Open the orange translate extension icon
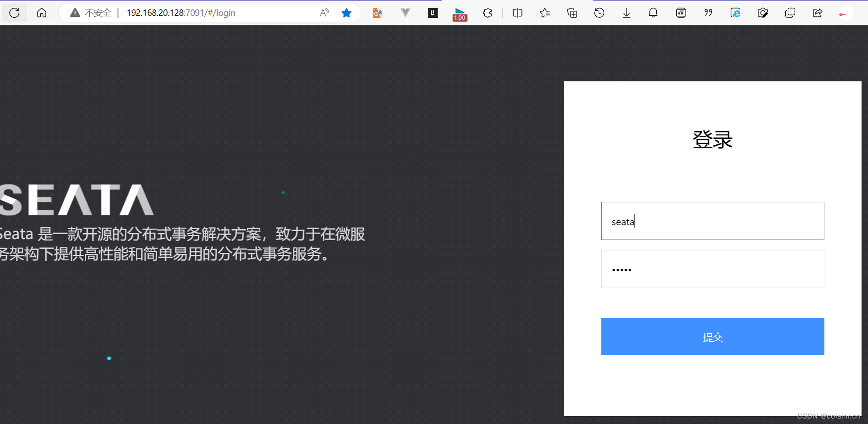This screenshot has width=868, height=424. coord(378,13)
